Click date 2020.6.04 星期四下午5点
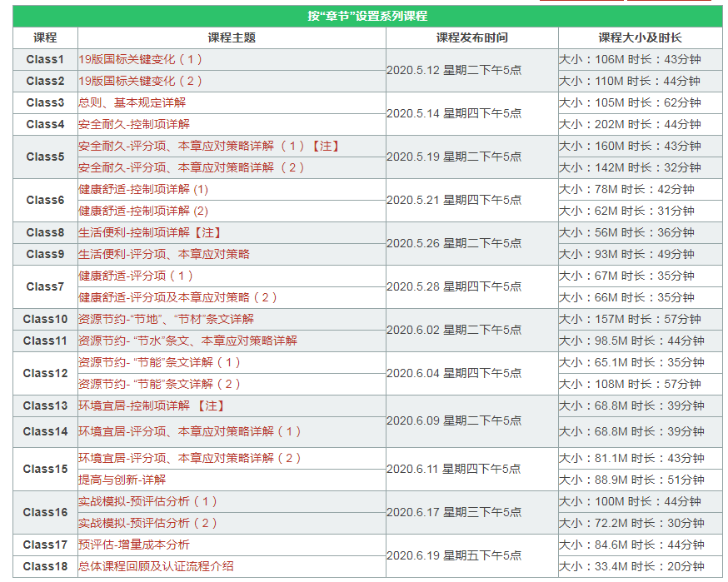Image resolution: width=728 pixels, height=582 pixels. click(454, 373)
